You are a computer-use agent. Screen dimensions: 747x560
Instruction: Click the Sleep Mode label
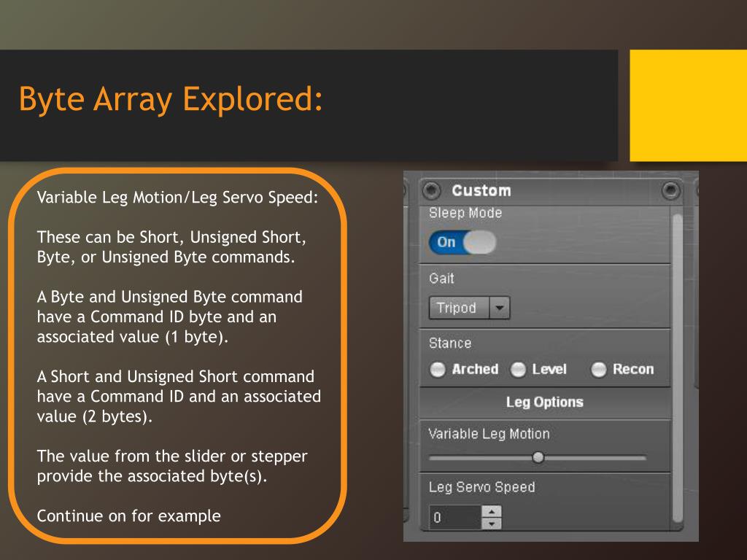[x=465, y=213]
